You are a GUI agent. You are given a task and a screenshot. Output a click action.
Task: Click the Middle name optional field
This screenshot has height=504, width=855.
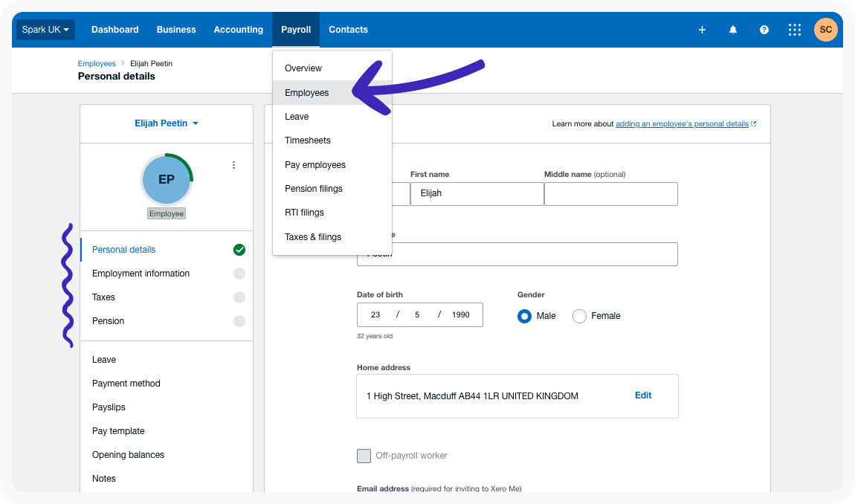pos(610,193)
